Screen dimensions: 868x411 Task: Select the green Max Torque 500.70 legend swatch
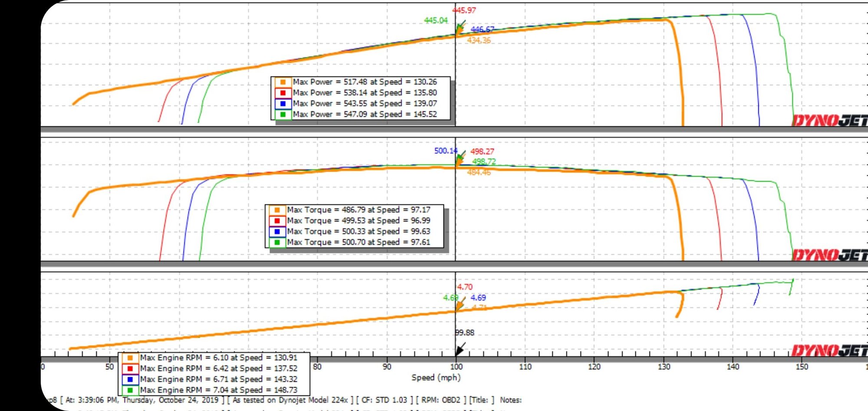click(277, 243)
